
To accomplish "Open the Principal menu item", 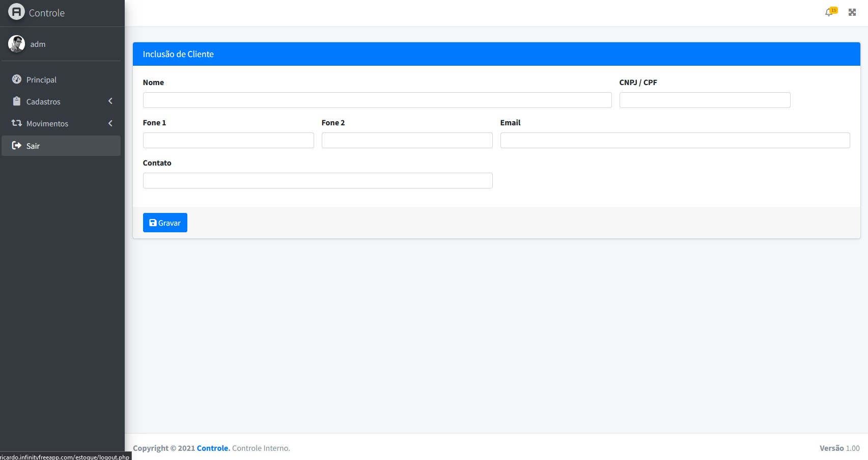I will click(x=41, y=80).
